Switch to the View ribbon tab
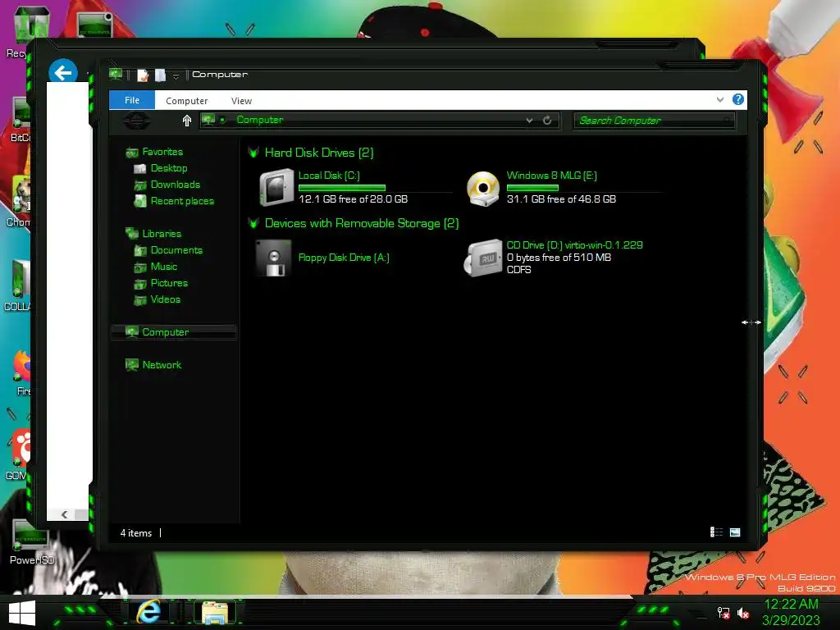840x630 pixels. [x=241, y=101]
